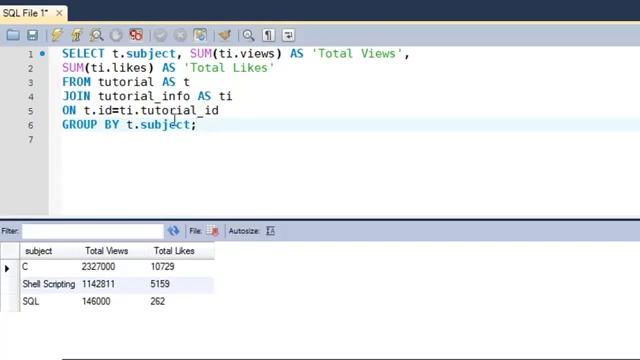Select the 'SQL' subject cell
The width and height of the screenshot is (640, 360).
(x=31, y=302)
